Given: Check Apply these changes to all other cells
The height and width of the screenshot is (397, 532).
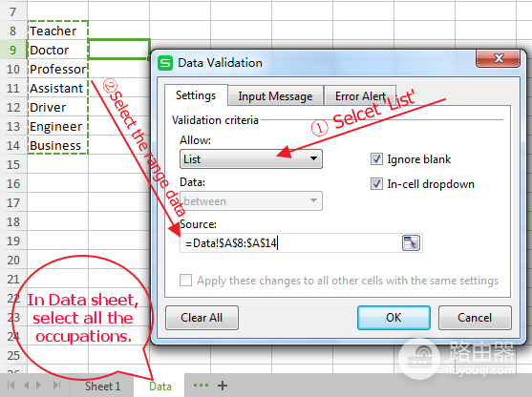Looking at the screenshot, I should click(185, 281).
